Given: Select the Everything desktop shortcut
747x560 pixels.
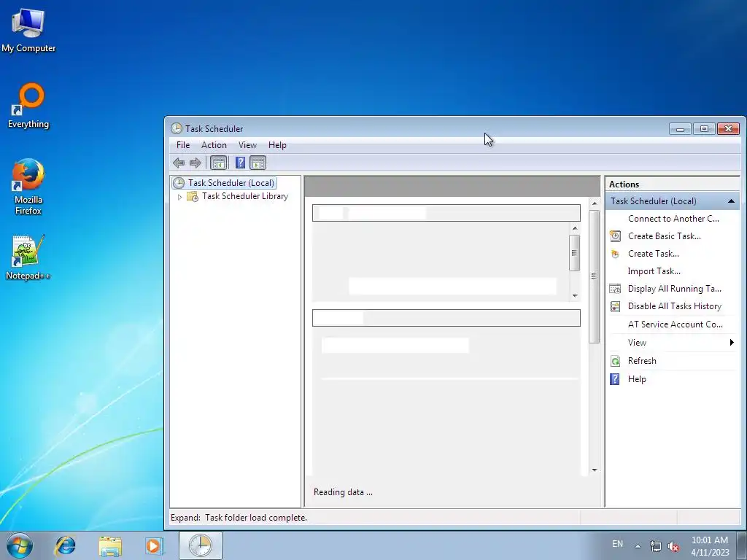Looking at the screenshot, I should coord(28,106).
